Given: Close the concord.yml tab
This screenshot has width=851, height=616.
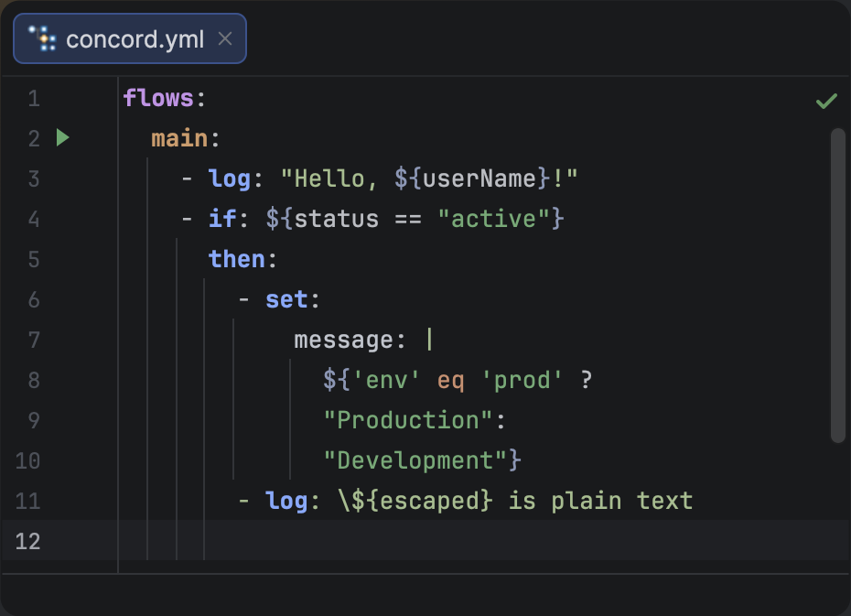Looking at the screenshot, I should click(x=225, y=38).
